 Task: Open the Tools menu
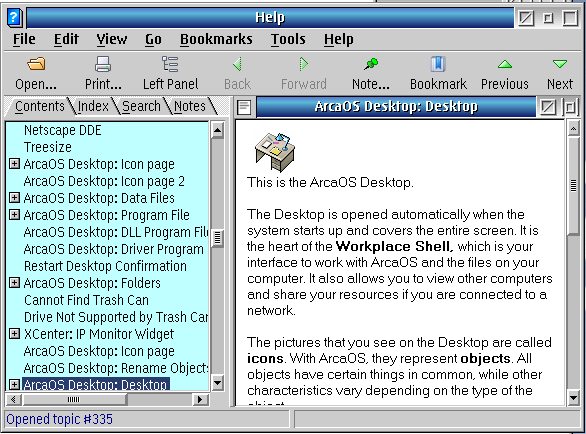coord(288,39)
